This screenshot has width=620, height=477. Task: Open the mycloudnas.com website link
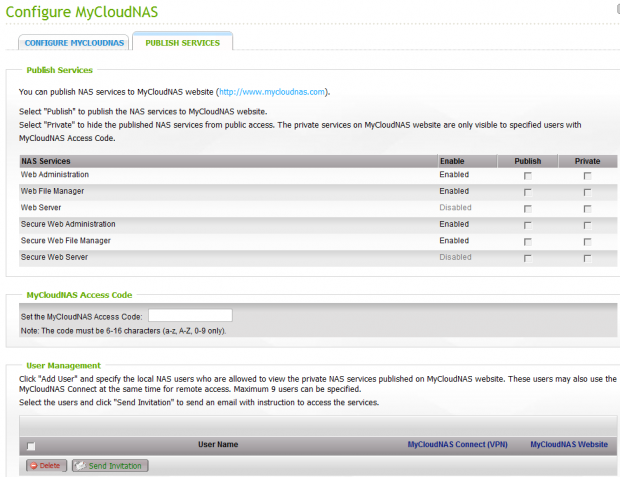click(272, 92)
